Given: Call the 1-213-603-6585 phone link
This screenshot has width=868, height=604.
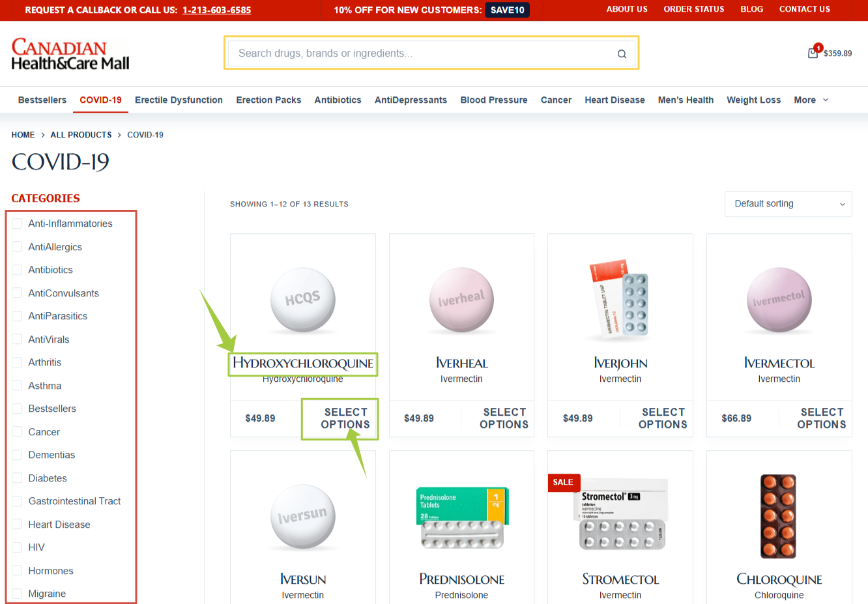Looking at the screenshot, I should (x=216, y=10).
